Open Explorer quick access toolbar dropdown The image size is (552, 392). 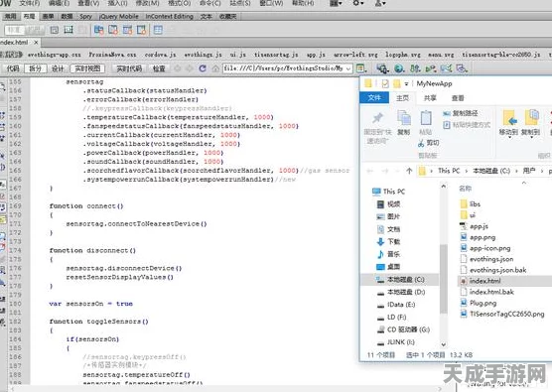(406, 83)
